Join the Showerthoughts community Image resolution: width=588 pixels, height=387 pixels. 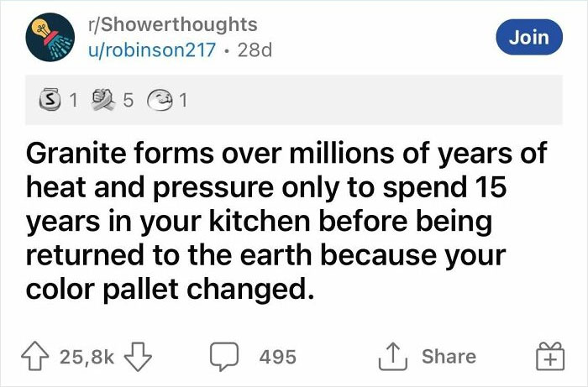pos(529,37)
